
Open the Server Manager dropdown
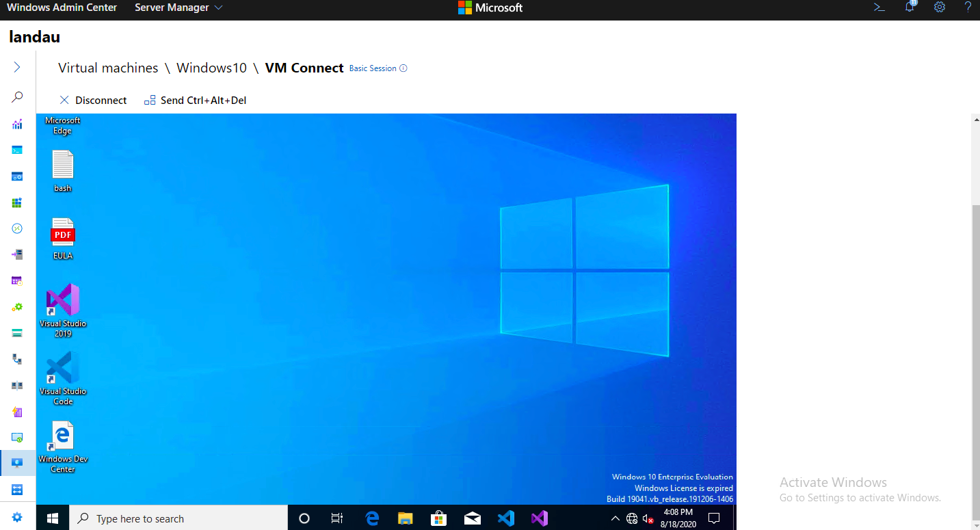coord(178,8)
